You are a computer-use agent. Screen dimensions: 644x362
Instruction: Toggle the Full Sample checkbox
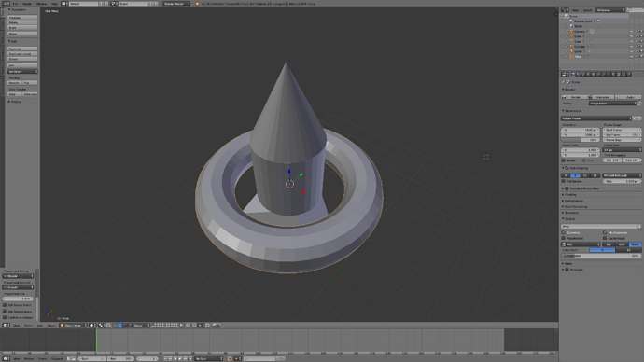pos(564,181)
